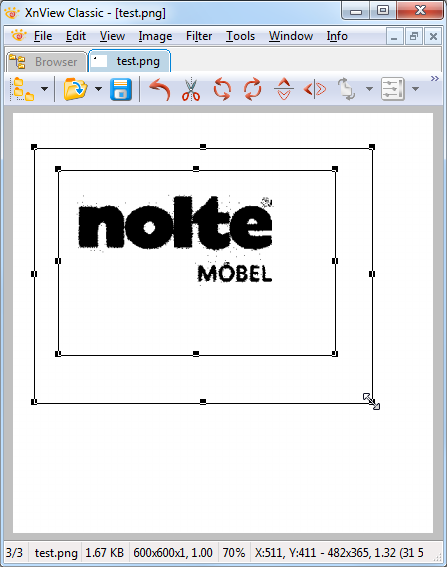The width and height of the screenshot is (447, 567).
Task: Click the inner selection top-middle handle
Action: (196, 169)
